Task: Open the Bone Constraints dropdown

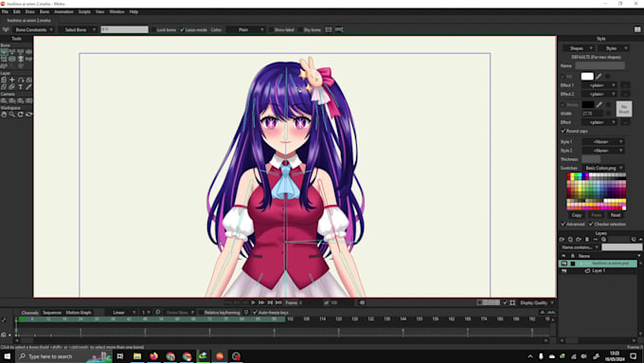Action: [x=34, y=29]
